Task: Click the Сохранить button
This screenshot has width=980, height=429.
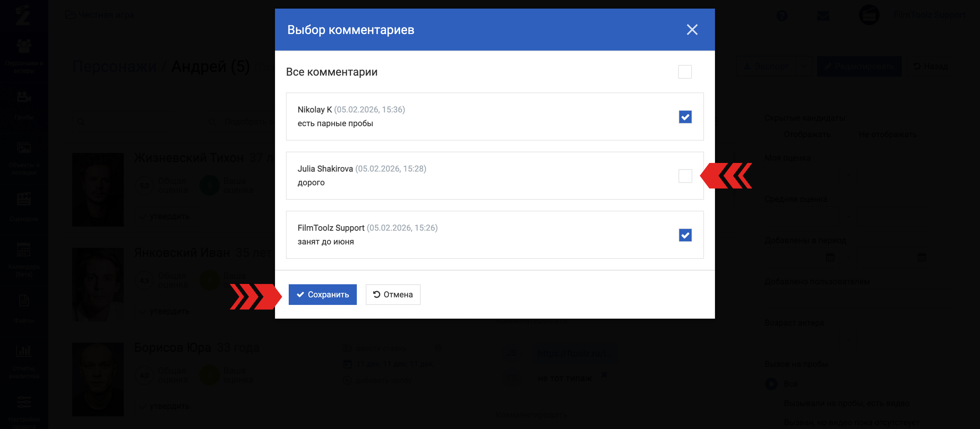Action: point(322,294)
